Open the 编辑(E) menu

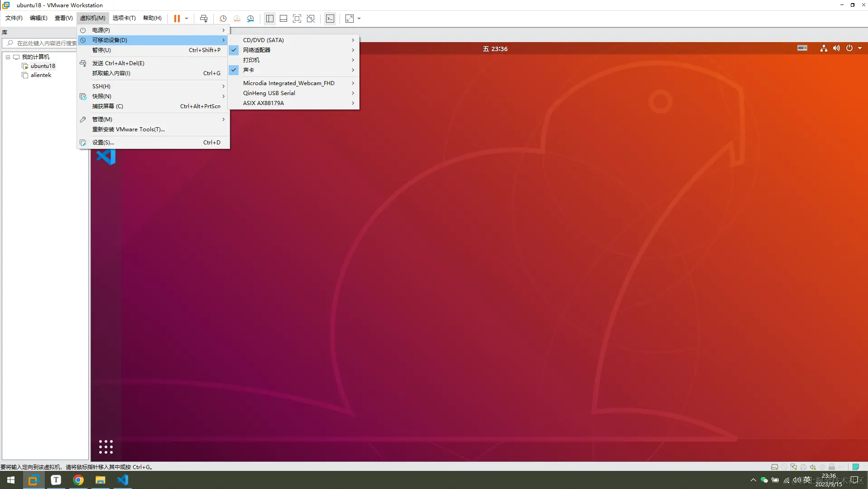coord(38,18)
